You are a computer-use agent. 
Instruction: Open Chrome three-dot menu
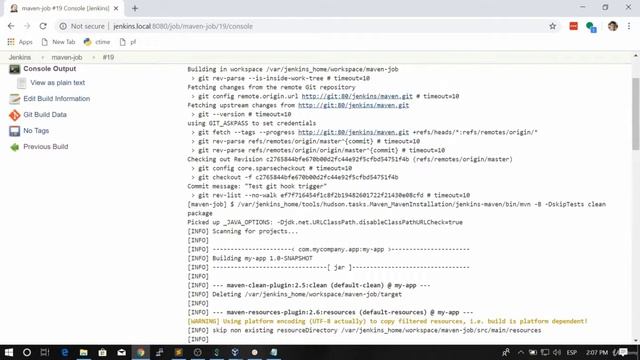629,26
